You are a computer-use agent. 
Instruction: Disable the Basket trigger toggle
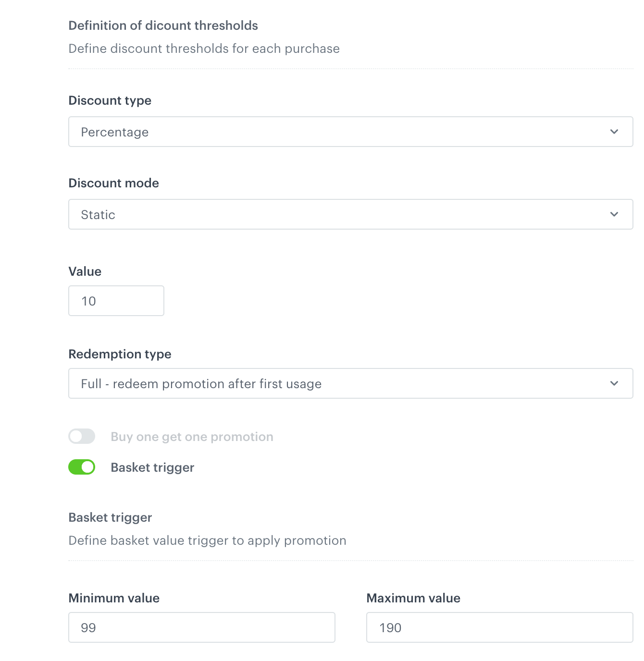tap(82, 467)
